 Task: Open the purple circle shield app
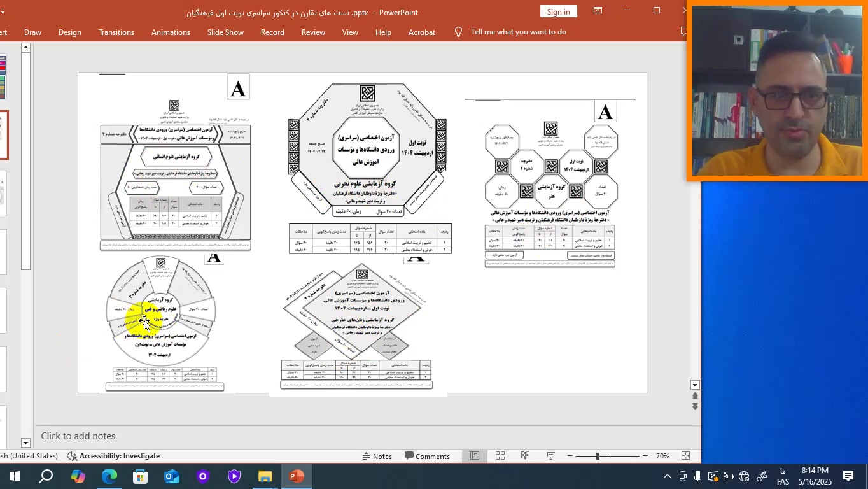click(202, 476)
